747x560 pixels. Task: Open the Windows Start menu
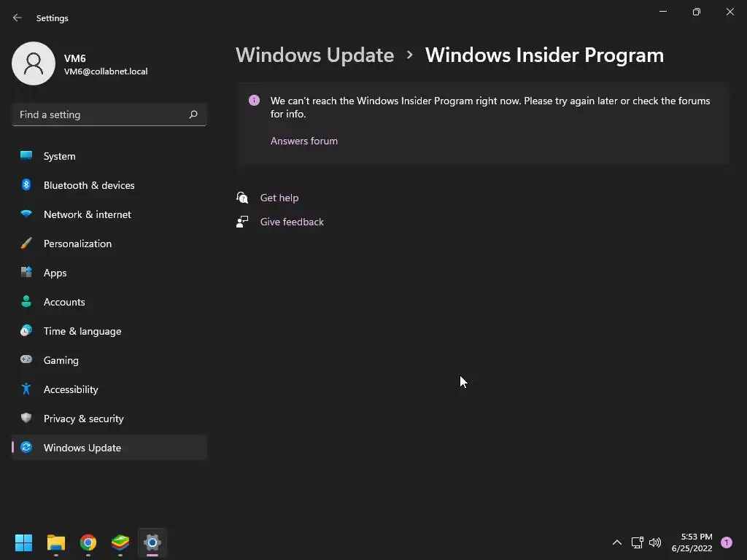point(23,542)
